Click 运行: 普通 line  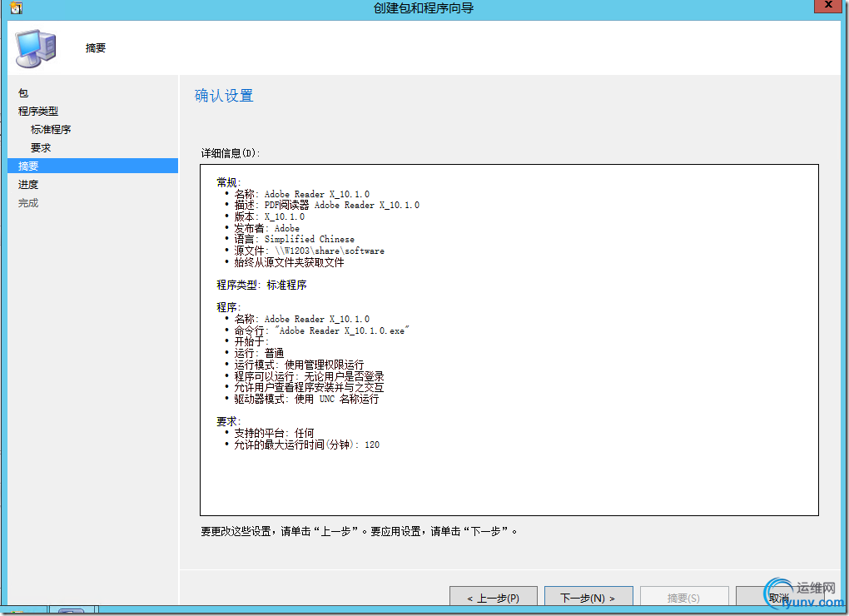pos(259,354)
